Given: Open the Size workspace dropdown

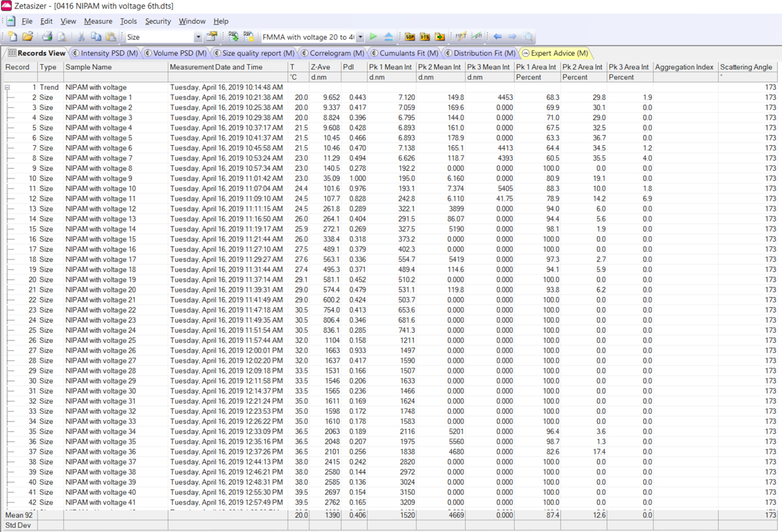Looking at the screenshot, I should coord(198,37).
